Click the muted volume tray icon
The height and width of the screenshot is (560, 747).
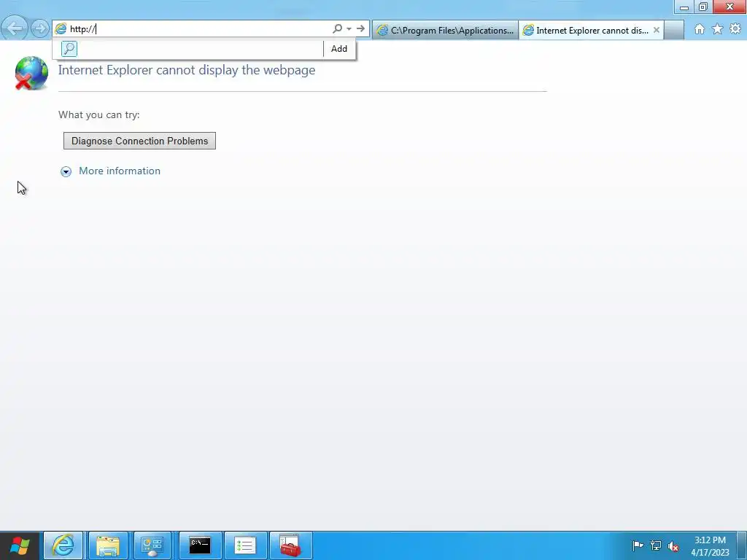coord(673,545)
